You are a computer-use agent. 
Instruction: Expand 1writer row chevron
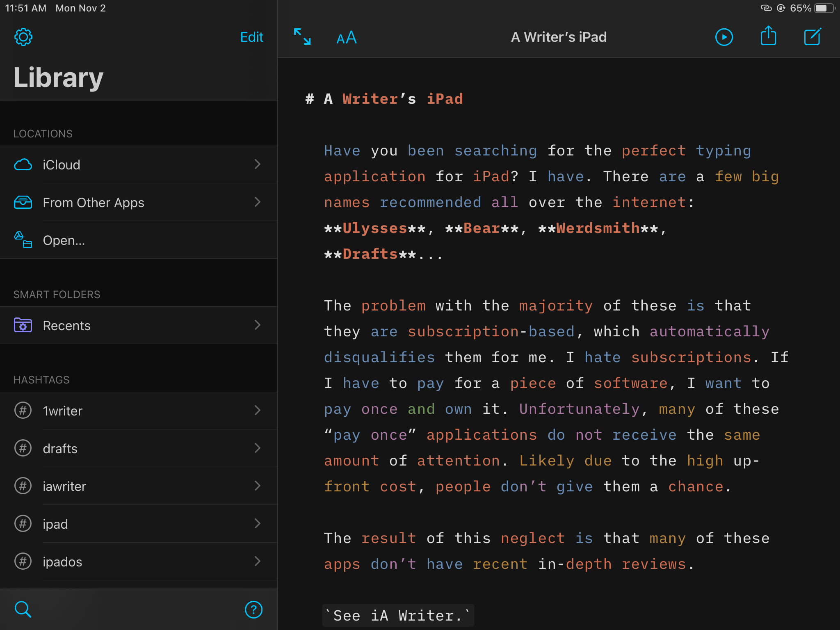tap(258, 410)
